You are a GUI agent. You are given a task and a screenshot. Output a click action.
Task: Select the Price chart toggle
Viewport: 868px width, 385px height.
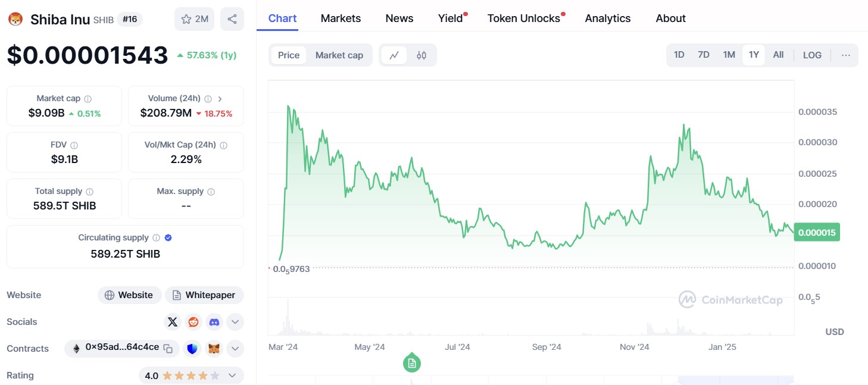(x=289, y=55)
